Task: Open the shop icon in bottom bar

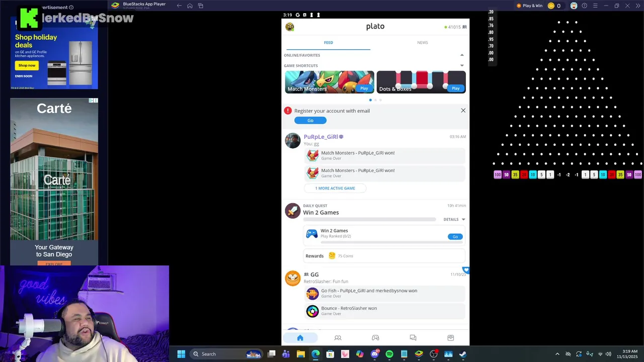Action: pyautogui.click(x=451, y=338)
